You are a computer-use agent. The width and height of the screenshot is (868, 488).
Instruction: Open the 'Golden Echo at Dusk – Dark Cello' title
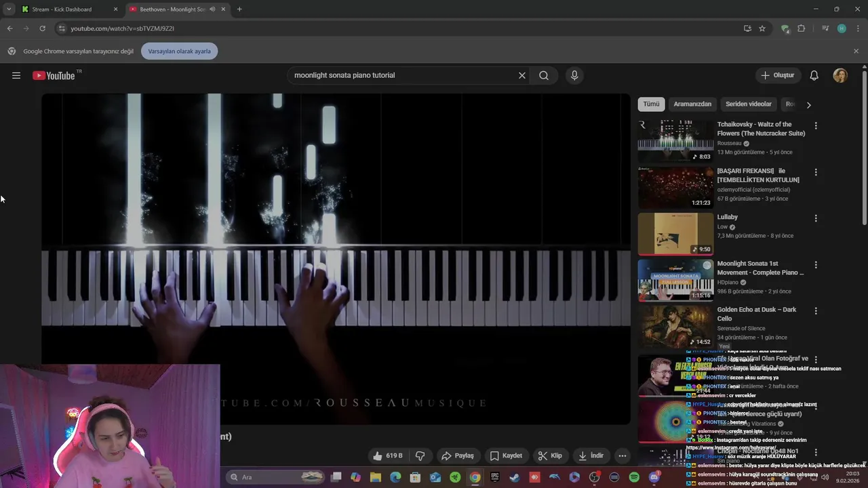point(757,314)
